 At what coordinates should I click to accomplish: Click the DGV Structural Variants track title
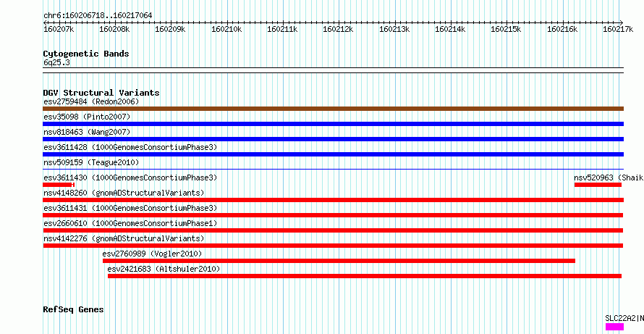pyautogui.click(x=101, y=93)
